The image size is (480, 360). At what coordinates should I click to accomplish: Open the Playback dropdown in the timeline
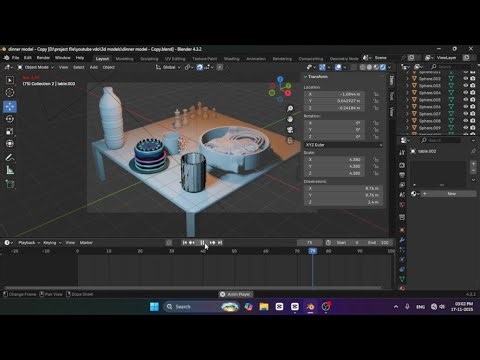pyautogui.click(x=29, y=243)
